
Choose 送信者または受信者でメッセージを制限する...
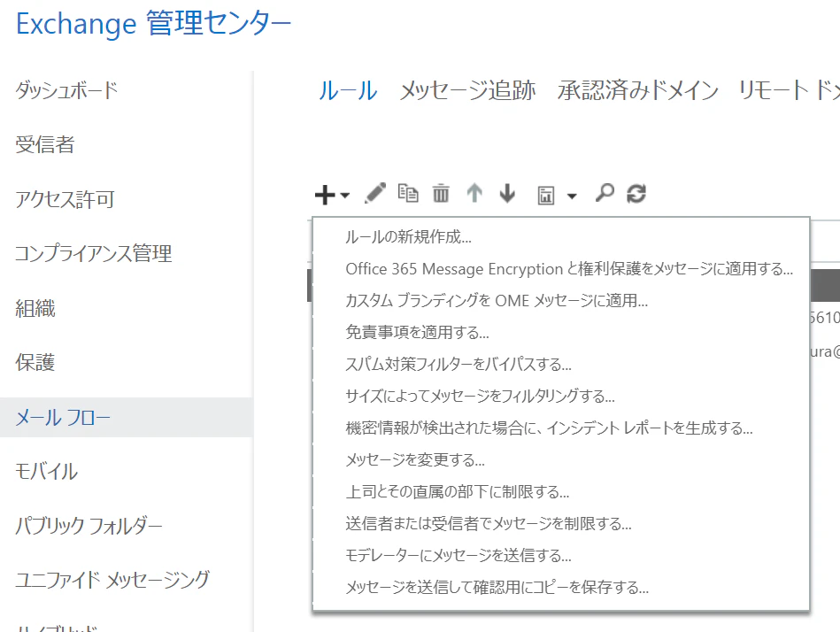point(488,523)
